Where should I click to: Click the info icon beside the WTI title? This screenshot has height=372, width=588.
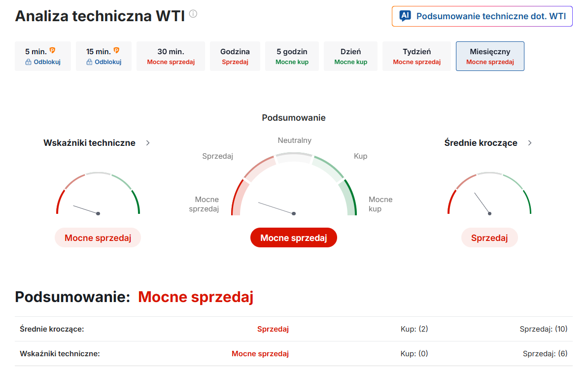pos(193,14)
